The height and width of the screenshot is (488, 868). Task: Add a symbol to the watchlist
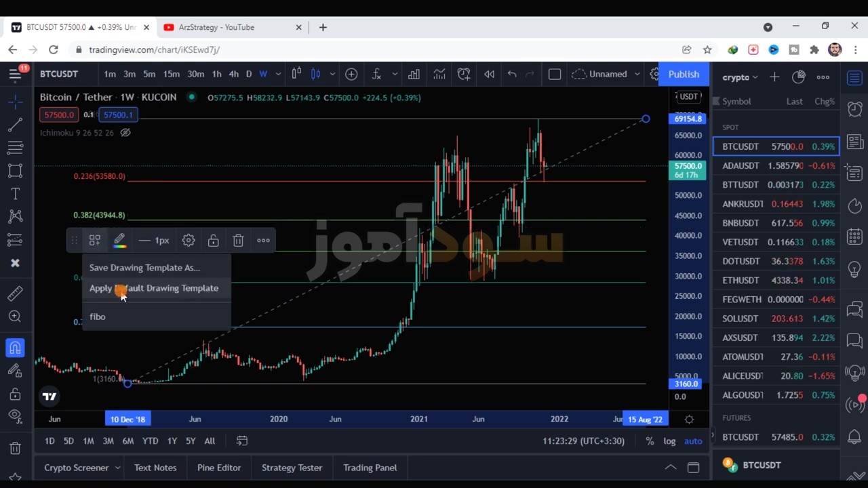[x=774, y=77]
